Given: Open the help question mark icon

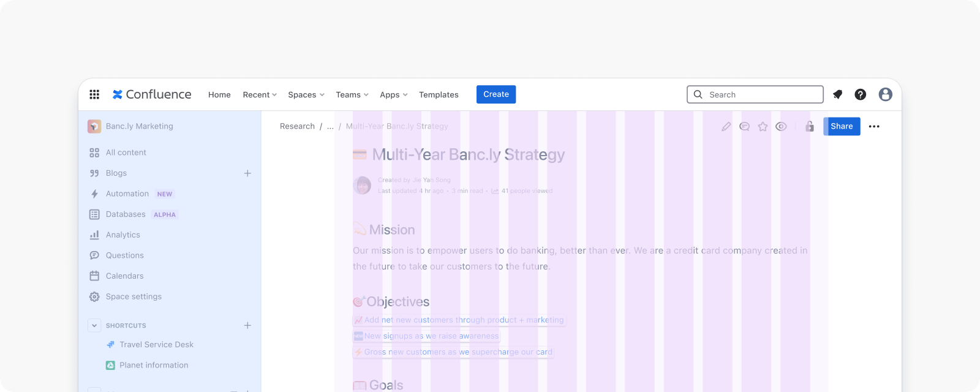Looking at the screenshot, I should coord(861,94).
